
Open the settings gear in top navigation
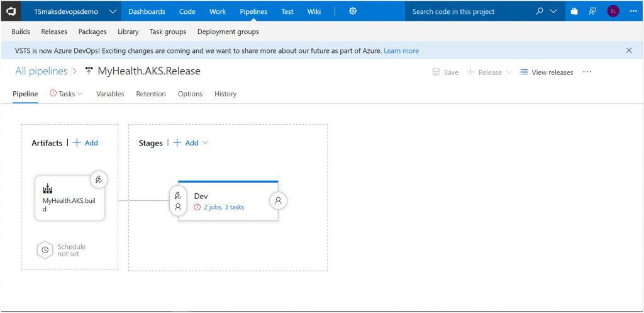click(x=353, y=11)
